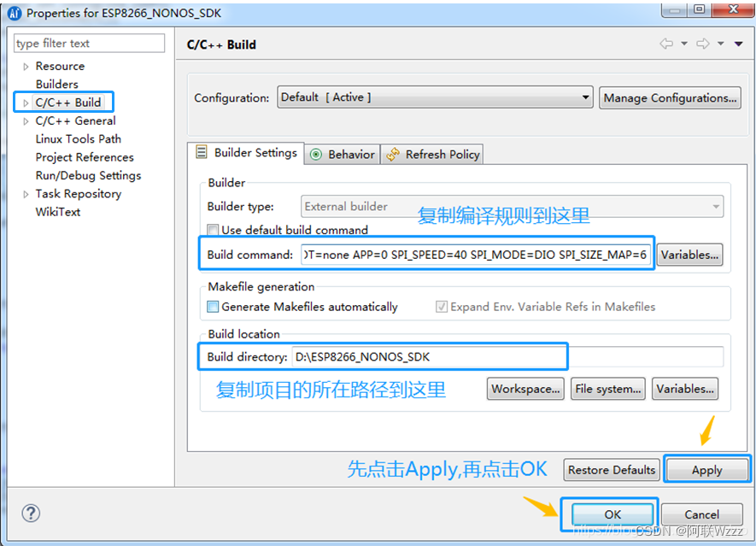Open the forward navigation history dropdown arrow
The width and height of the screenshot is (756, 546).
pyautogui.click(x=721, y=44)
